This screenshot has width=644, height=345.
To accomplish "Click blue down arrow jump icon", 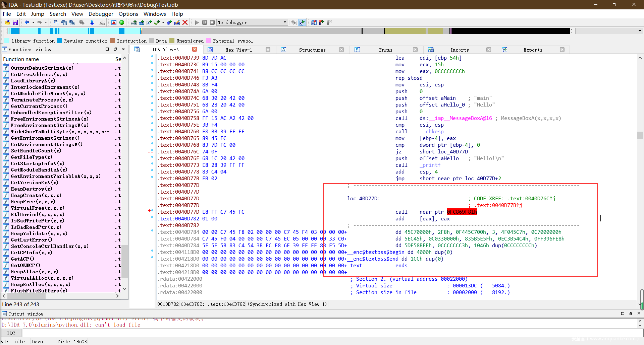I will pos(92,22).
